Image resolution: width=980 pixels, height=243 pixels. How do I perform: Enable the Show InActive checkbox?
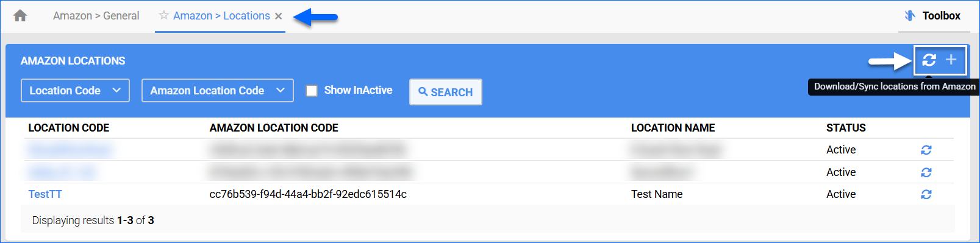(x=312, y=91)
